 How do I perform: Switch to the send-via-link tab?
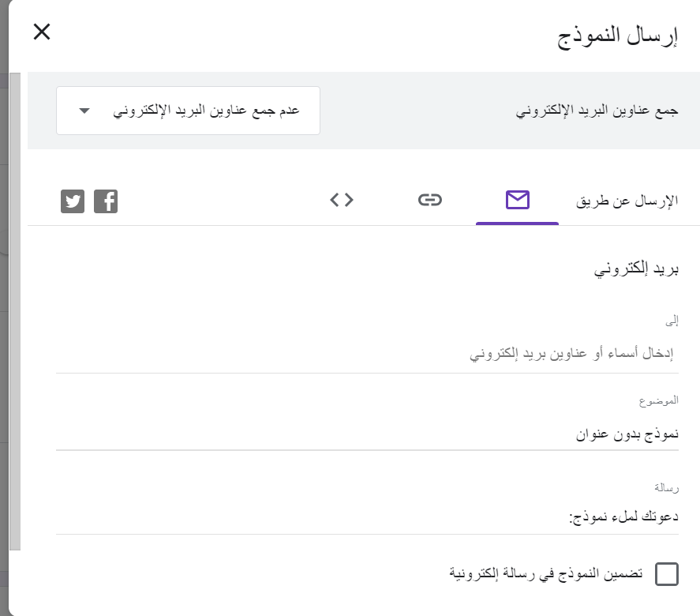click(429, 200)
